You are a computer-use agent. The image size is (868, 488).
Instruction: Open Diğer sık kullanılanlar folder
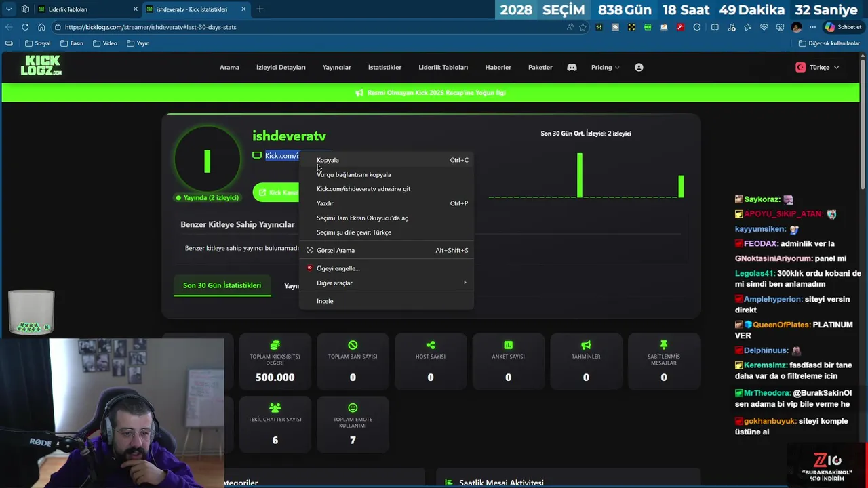pyautogui.click(x=829, y=43)
